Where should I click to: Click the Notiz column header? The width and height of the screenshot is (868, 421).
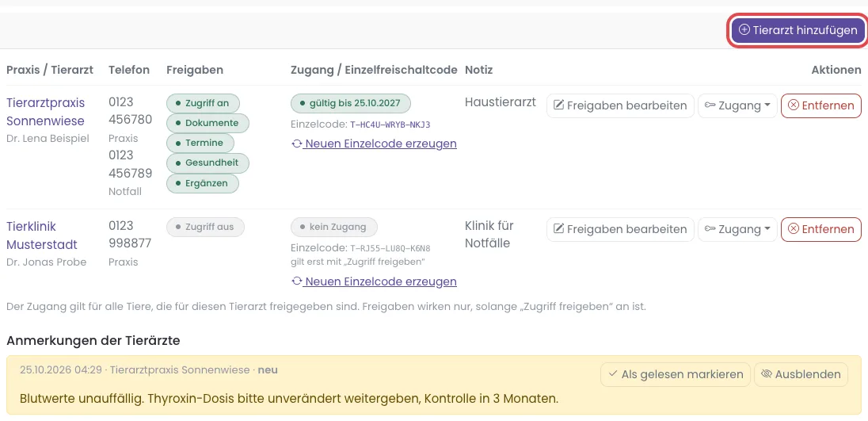[479, 70]
